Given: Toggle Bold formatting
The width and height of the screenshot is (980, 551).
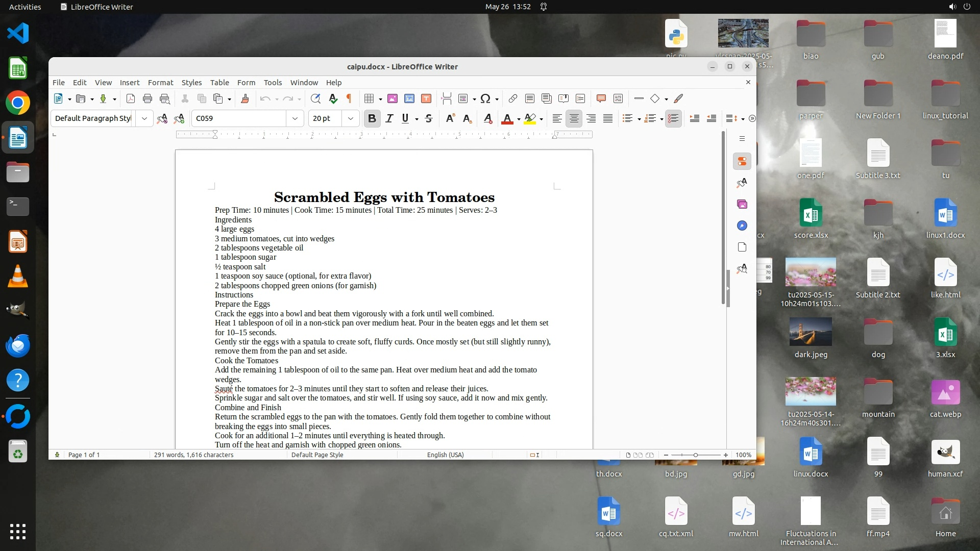Looking at the screenshot, I should click(x=372, y=119).
